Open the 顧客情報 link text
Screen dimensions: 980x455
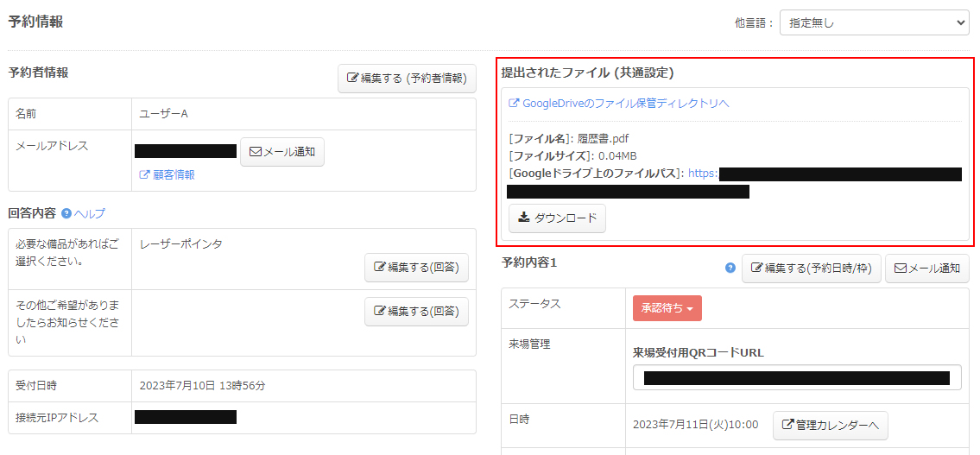coord(174,174)
